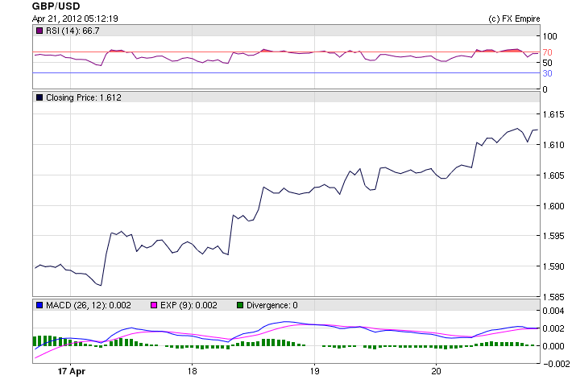Click the 1.585 price axis value
The image size is (572, 392).
pos(553,297)
